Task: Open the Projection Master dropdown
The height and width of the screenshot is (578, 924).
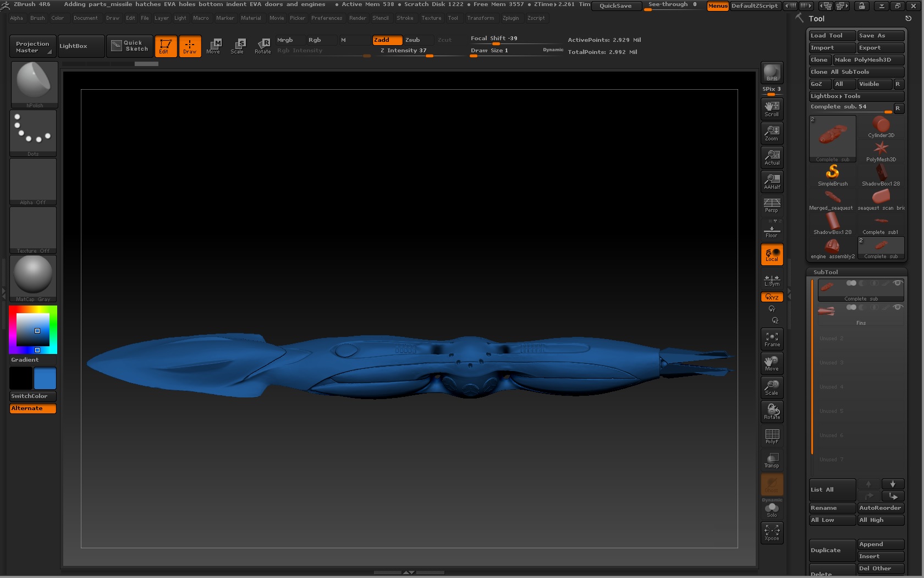Action: [x=32, y=47]
